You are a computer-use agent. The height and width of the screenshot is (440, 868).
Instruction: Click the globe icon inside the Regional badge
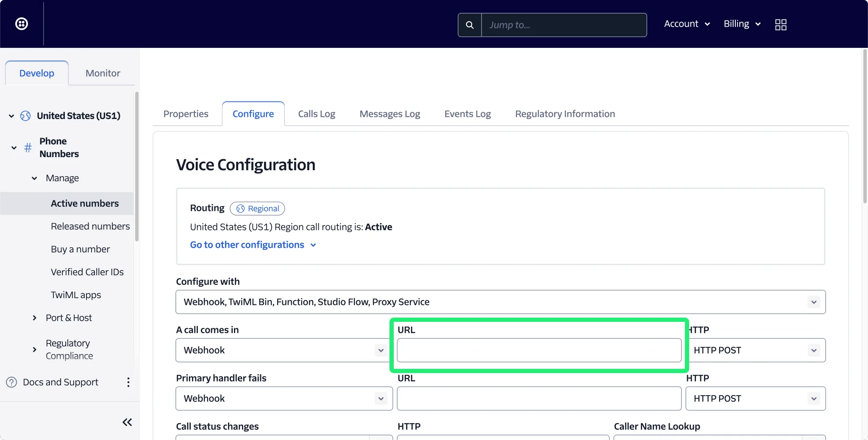240,209
